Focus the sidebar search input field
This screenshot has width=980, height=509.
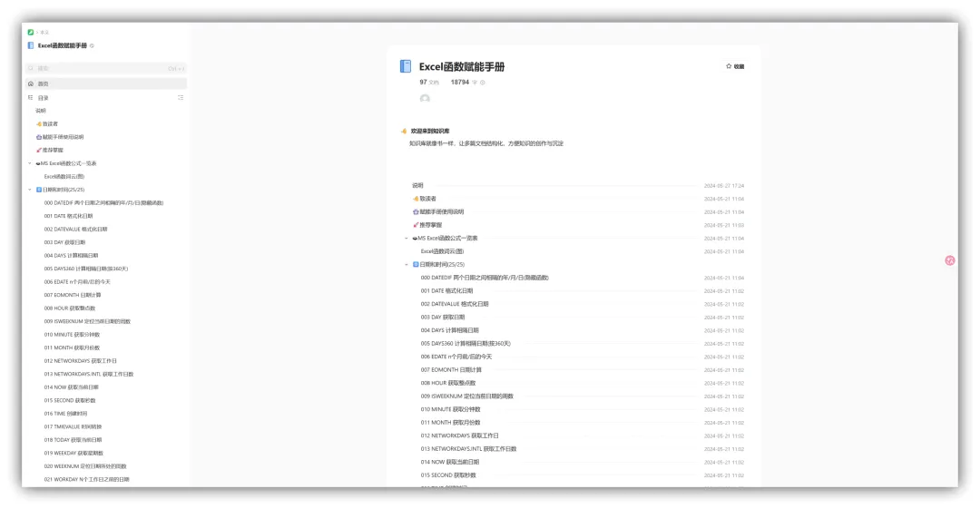pyautogui.click(x=106, y=68)
